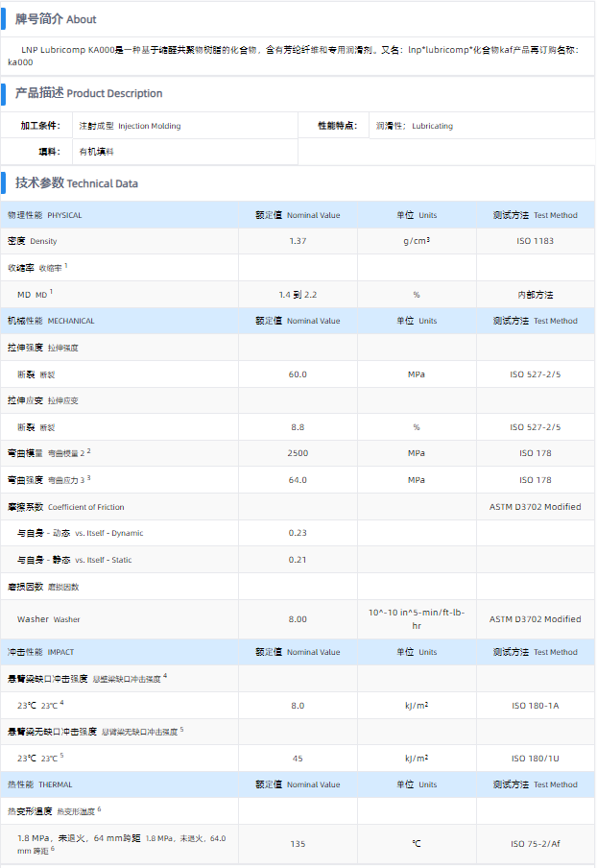Click the 技术参数 Technical Data heading
Viewport: 597px width, 868px height.
coord(76,183)
